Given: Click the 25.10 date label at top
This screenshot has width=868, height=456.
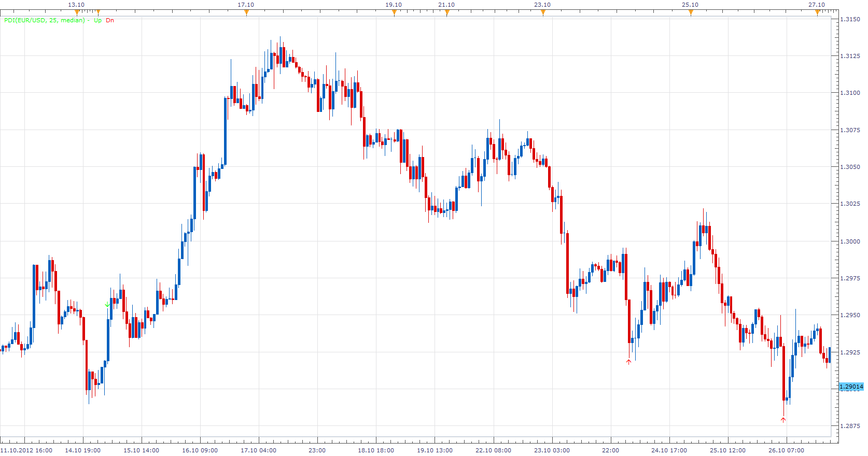Looking at the screenshot, I should pos(690,5).
